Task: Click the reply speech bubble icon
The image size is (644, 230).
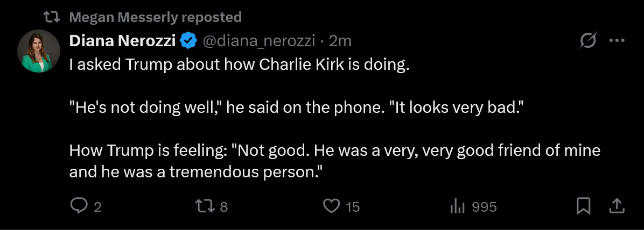Action: pos(79,206)
